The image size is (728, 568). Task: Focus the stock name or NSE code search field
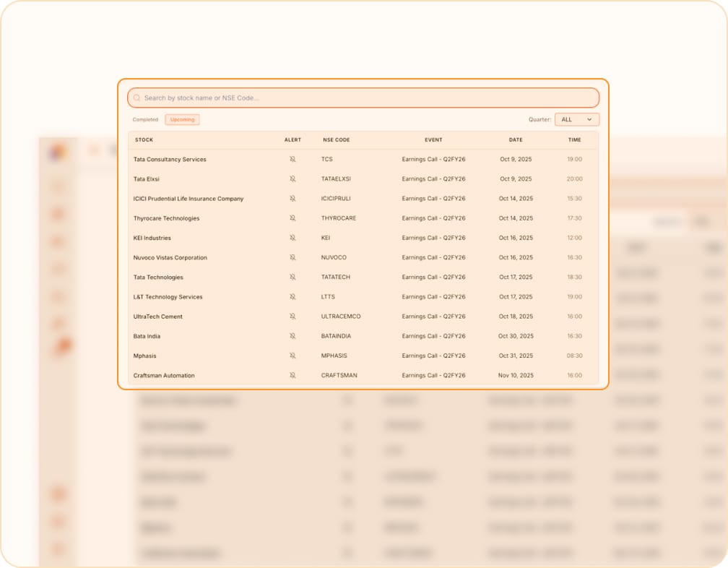368,98
